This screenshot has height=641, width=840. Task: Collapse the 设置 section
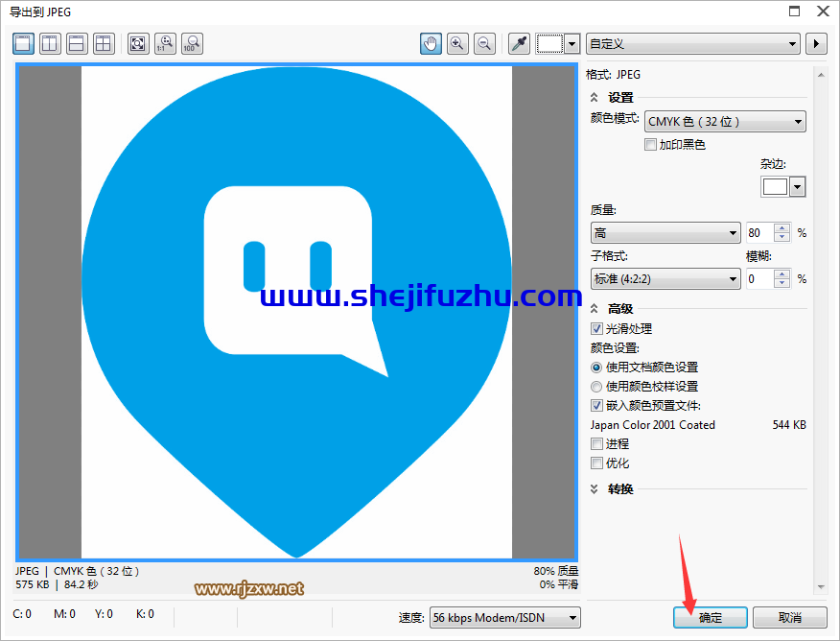[595, 98]
